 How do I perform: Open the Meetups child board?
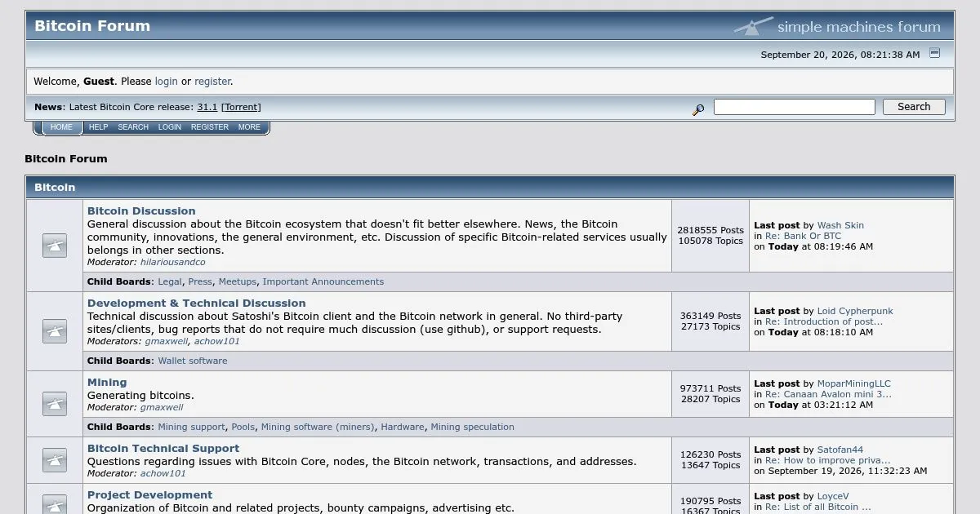point(238,281)
